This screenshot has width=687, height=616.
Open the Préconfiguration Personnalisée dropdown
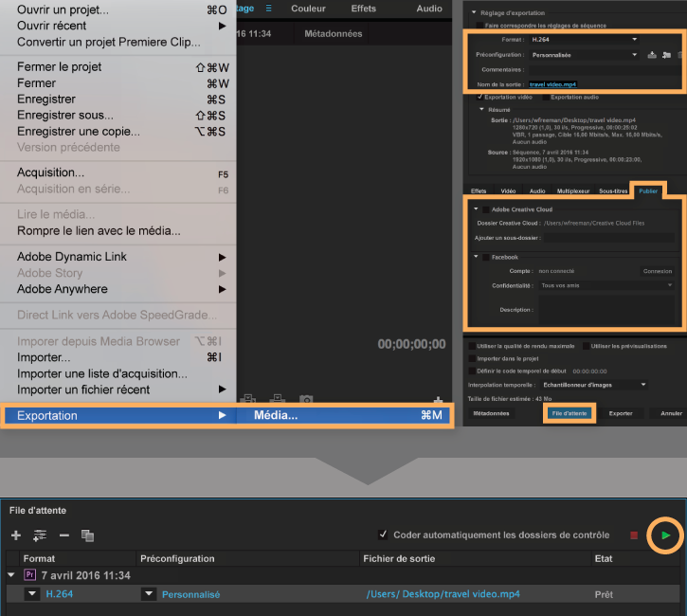pos(585,55)
